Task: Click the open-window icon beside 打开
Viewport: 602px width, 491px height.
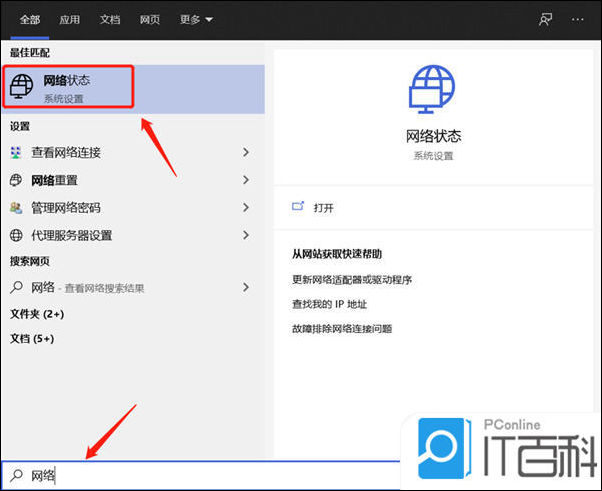Action: pyautogui.click(x=298, y=207)
